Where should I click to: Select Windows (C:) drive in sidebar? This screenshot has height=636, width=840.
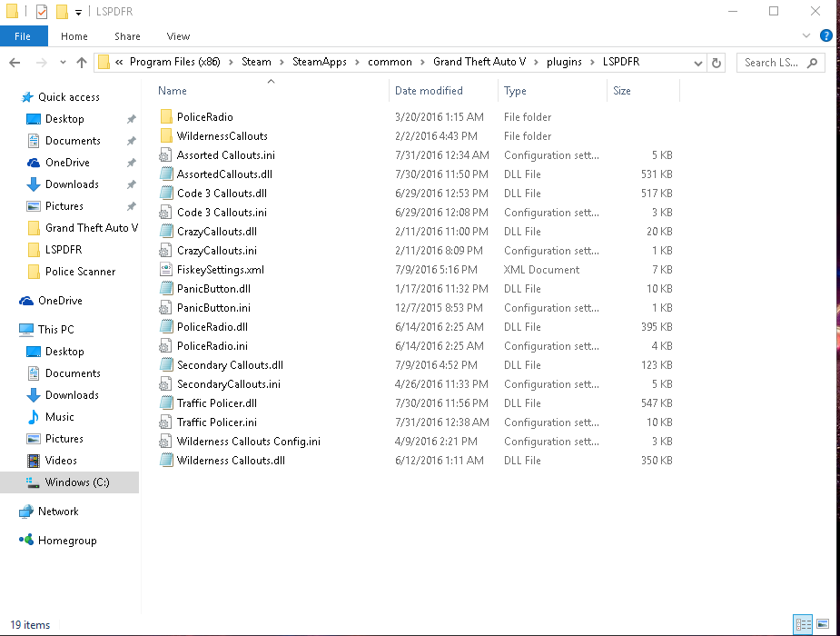pos(70,482)
